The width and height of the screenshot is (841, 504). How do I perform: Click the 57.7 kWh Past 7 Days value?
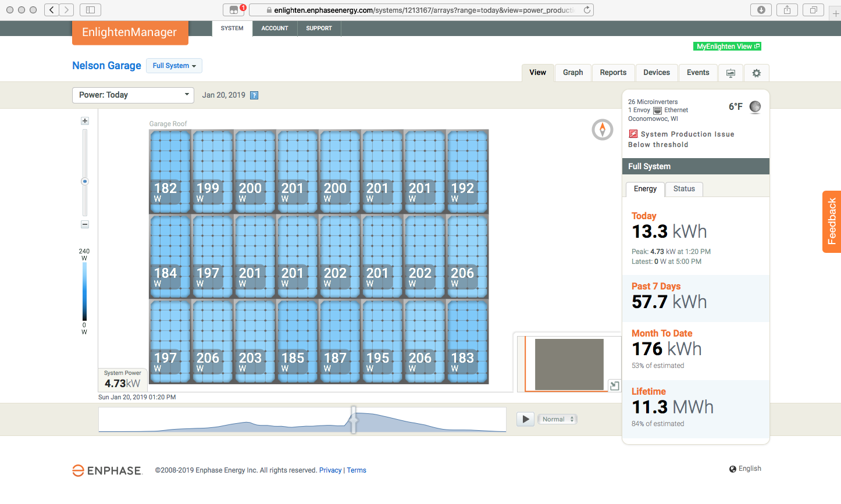pyautogui.click(x=669, y=302)
